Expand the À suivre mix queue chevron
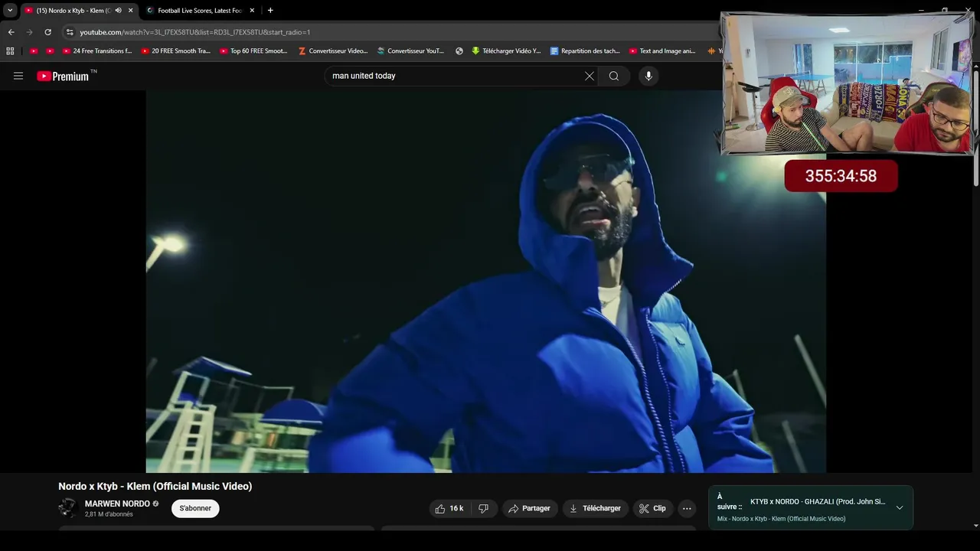Screen dimensions: 980x551 [x=900, y=507]
